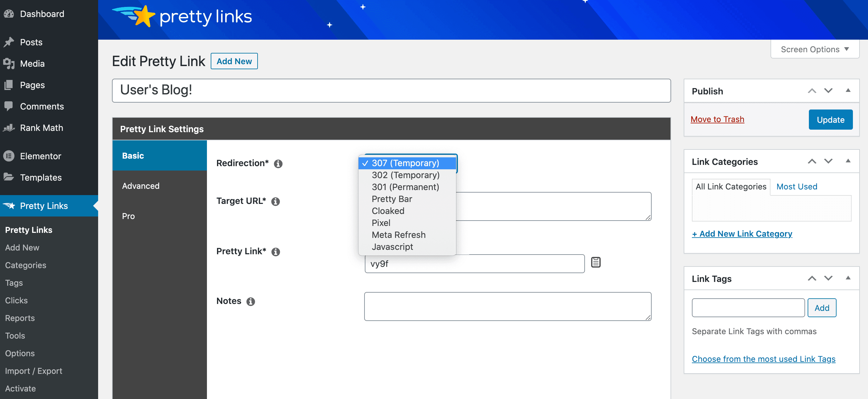
Task: Select 301 (Permanent) redirection option
Action: click(405, 187)
